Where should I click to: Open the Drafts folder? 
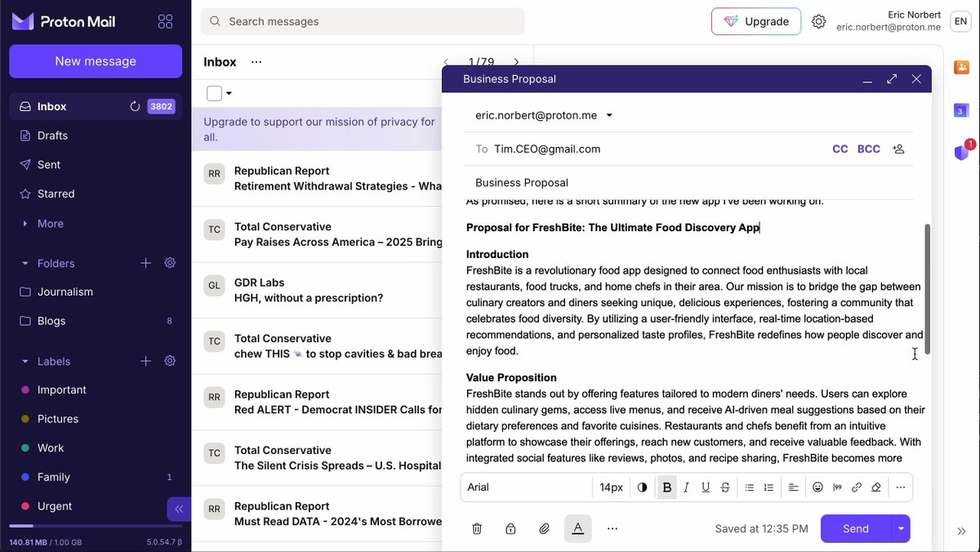tap(96, 136)
